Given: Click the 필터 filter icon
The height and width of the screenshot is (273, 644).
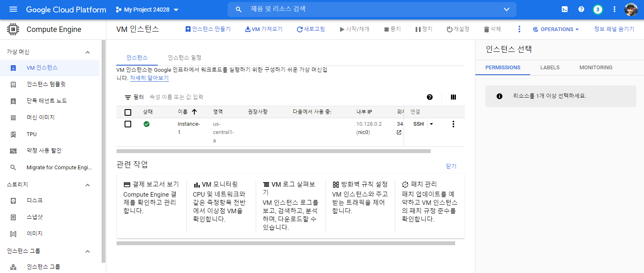Looking at the screenshot, I should (x=128, y=97).
